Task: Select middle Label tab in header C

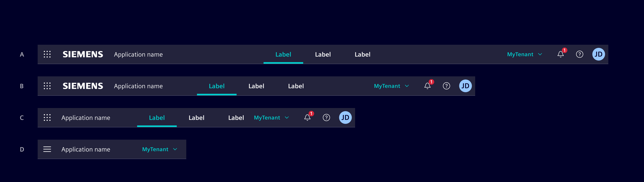Action: [196, 118]
